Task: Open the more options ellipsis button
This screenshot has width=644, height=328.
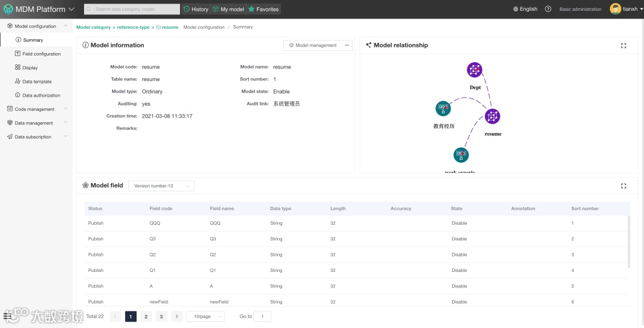Action: 347,45
